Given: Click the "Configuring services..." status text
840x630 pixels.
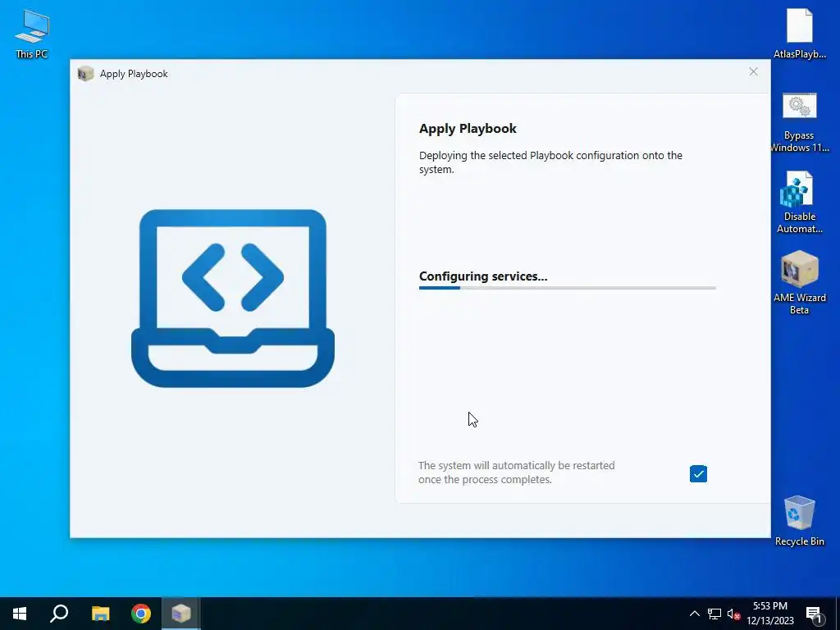Looking at the screenshot, I should coord(483,276).
